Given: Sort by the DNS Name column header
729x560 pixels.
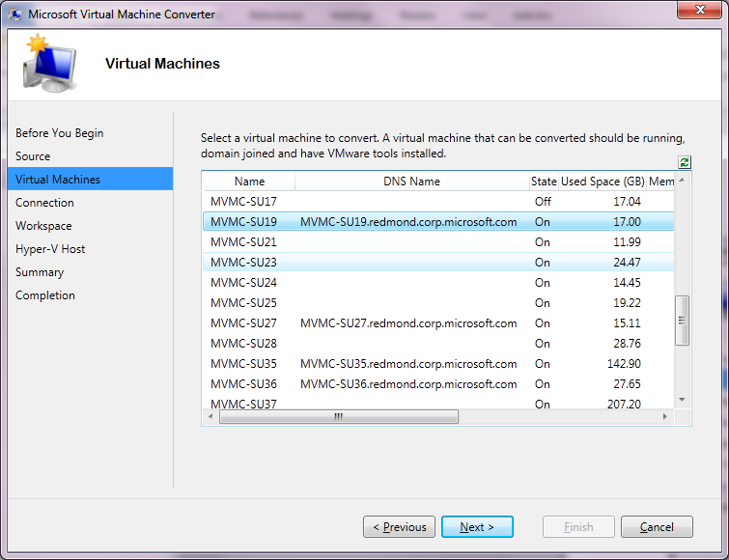Looking at the screenshot, I should pyautogui.click(x=412, y=182).
